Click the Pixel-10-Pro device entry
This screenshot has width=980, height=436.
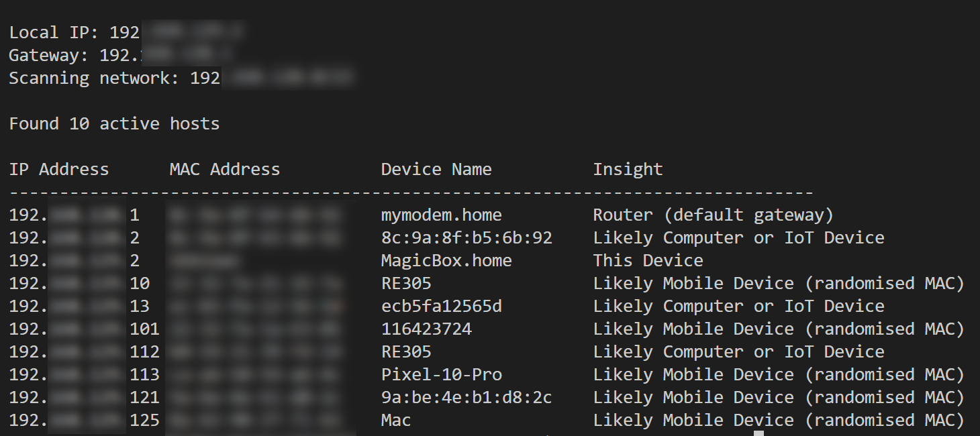441,375
